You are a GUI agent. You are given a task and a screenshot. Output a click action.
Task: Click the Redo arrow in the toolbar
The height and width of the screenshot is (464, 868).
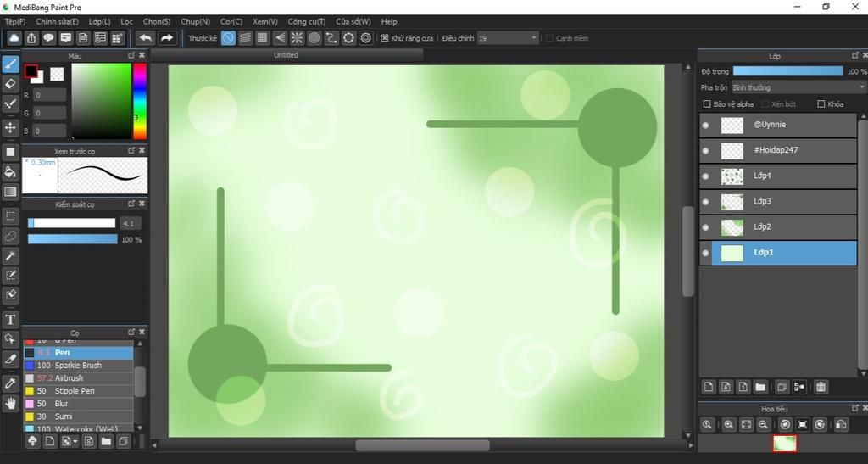pos(166,37)
